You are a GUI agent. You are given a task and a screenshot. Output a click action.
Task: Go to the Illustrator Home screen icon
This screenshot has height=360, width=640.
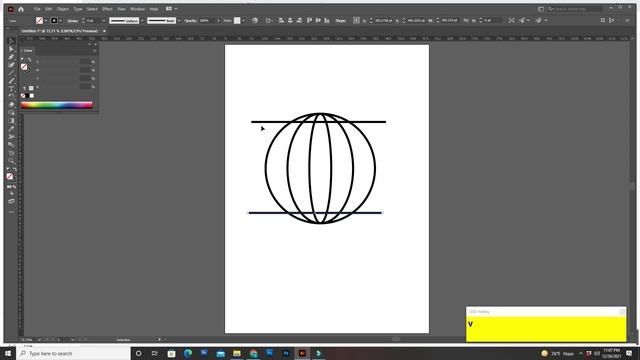pyautogui.click(x=21, y=9)
